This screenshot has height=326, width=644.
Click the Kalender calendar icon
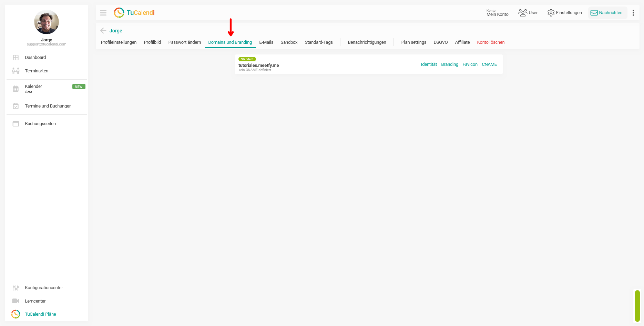[x=16, y=89]
